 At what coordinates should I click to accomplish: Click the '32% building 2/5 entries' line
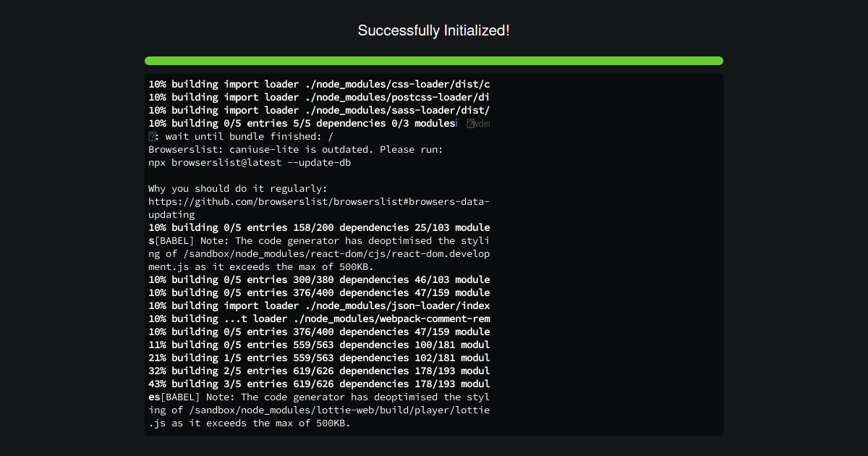320,371
